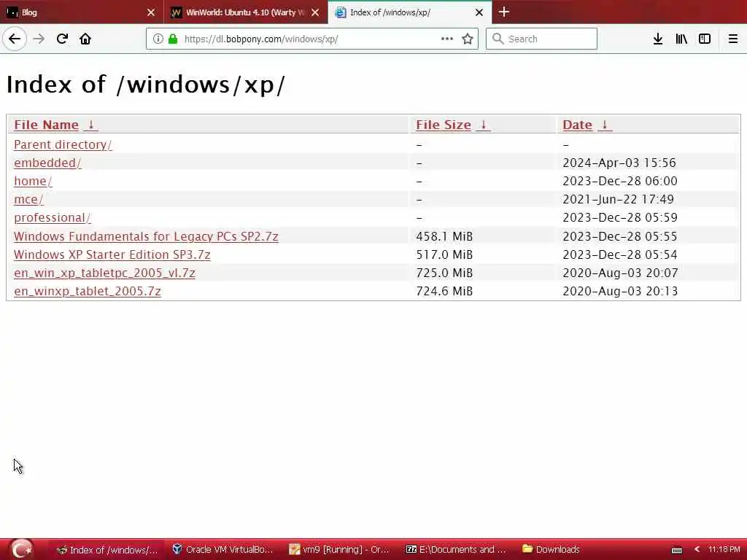Image resolution: width=747 pixels, height=560 pixels.
Task: Sort by File Size header
Action: click(444, 125)
